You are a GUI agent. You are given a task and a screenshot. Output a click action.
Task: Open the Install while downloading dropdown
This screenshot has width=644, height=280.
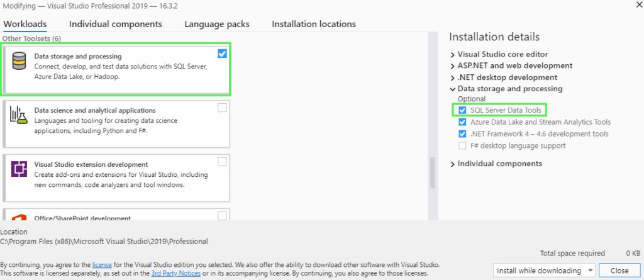click(x=544, y=271)
